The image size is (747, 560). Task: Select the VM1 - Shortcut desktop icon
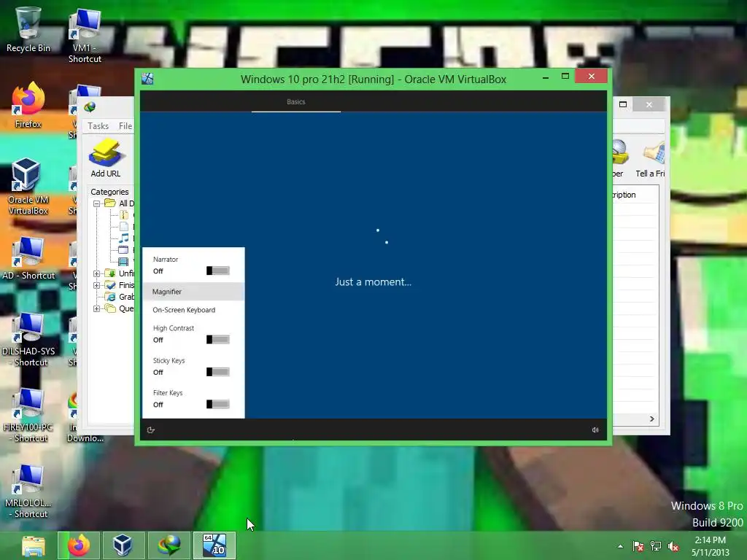click(x=85, y=35)
